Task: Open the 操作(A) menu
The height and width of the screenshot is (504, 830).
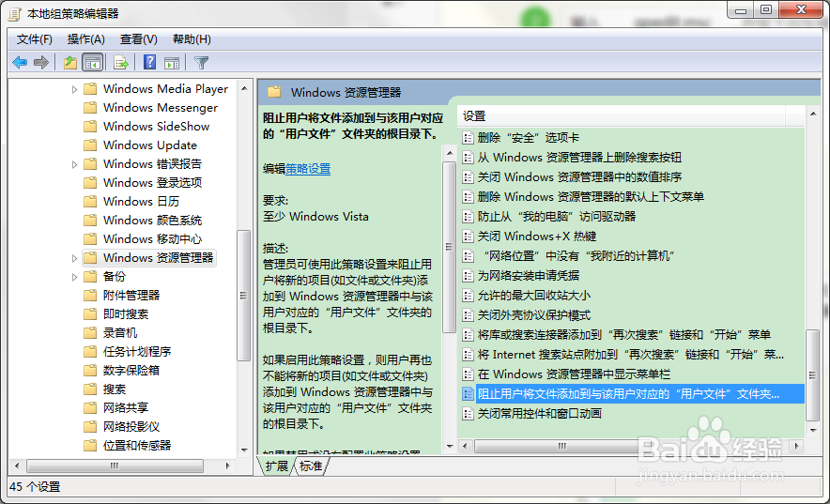Action: (x=86, y=39)
